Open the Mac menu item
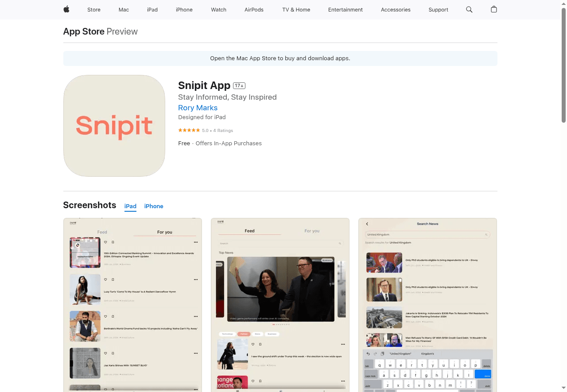The image size is (567, 392). click(124, 10)
